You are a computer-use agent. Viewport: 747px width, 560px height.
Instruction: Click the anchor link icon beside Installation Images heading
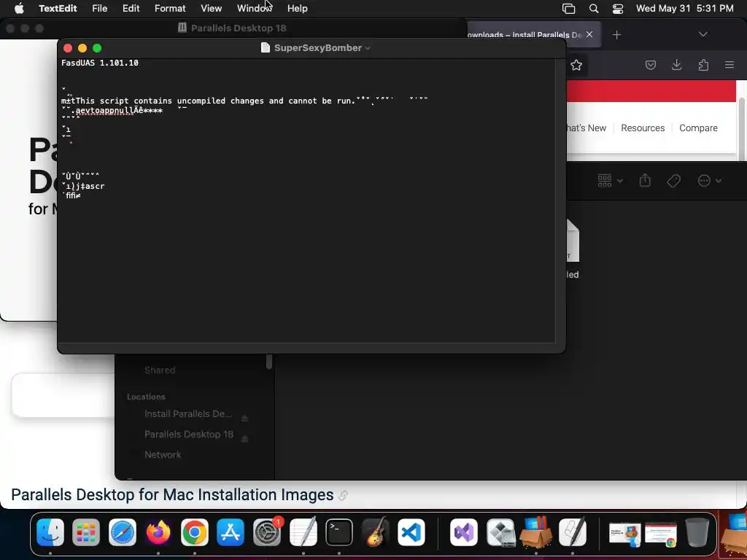[x=343, y=496]
